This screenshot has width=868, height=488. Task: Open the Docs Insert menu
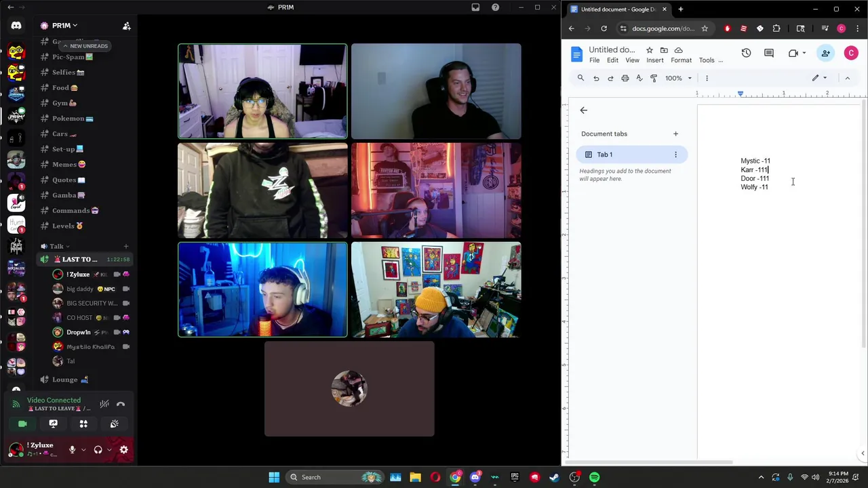(x=654, y=60)
